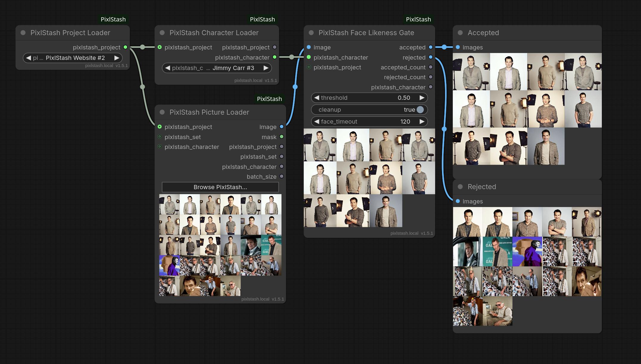The image size is (641, 364).
Task: Select the PixlStash Face Likeness Gate title
Action: click(366, 33)
